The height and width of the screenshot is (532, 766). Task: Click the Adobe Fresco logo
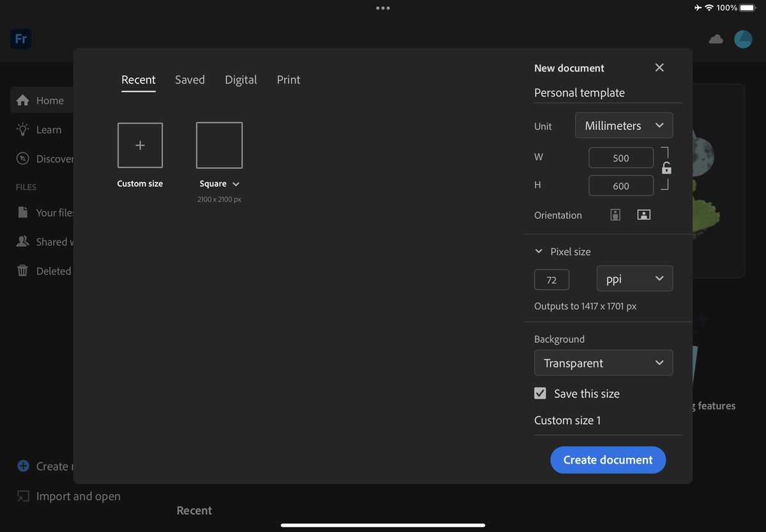coord(20,39)
